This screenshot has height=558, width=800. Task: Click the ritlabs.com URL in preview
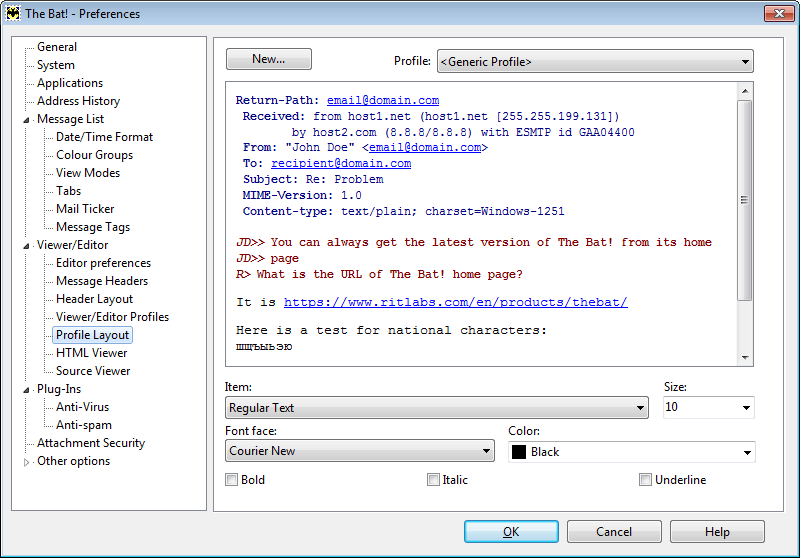(456, 302)
